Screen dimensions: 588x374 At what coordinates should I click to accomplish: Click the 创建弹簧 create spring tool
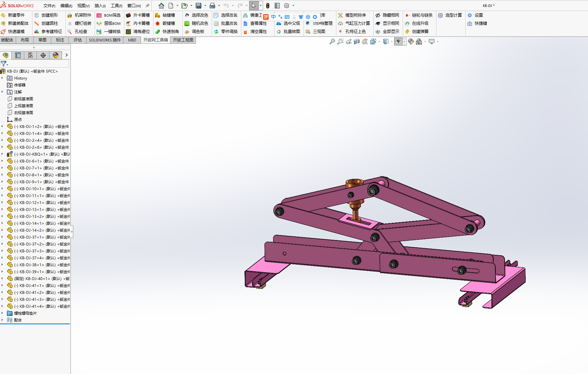point(417,31)
